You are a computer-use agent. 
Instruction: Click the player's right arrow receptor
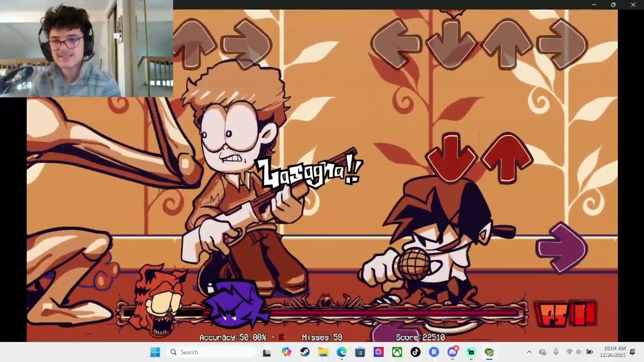click(x=562, y=43)
